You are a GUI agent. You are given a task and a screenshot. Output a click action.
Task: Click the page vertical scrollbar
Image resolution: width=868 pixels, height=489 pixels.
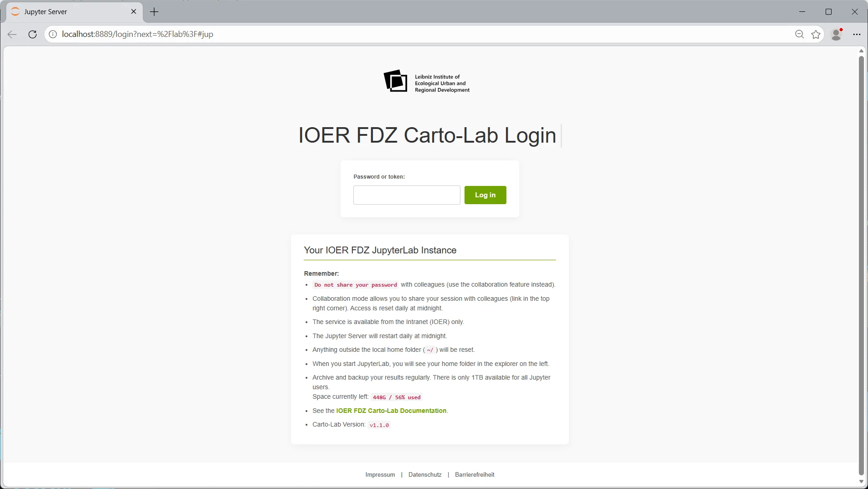tap(861, 265)
